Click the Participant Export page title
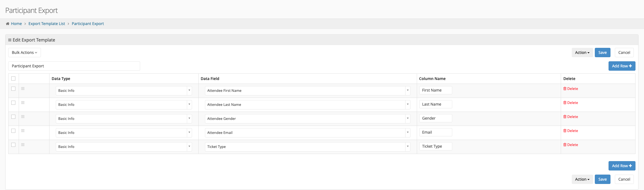Screen dimensions: 644x190 (x=31, y=10)
